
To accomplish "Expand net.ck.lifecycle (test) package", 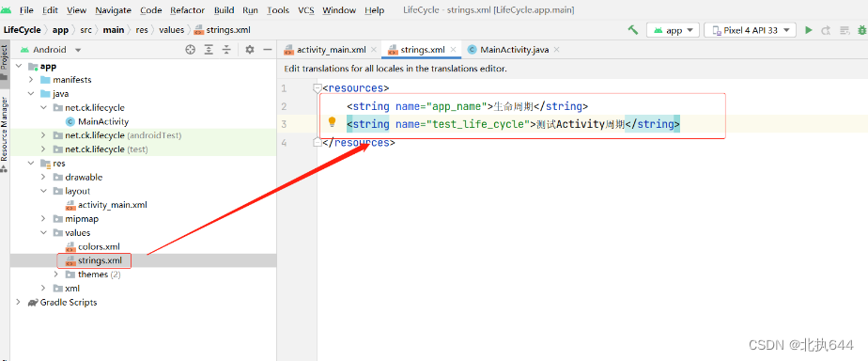I will (43, 149).
